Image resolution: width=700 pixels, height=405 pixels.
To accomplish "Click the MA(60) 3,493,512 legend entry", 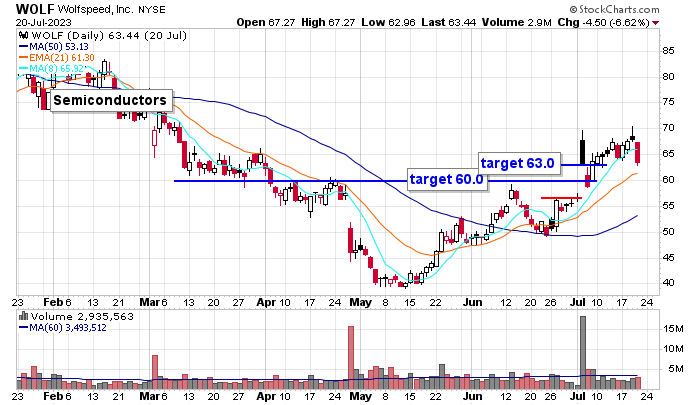I will 62,328.
